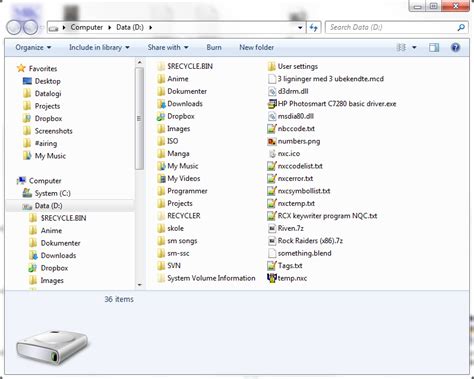The image size is (474, 379).
Task: Select the Anime folder icon in file list
Action: [x=161, y=79]
